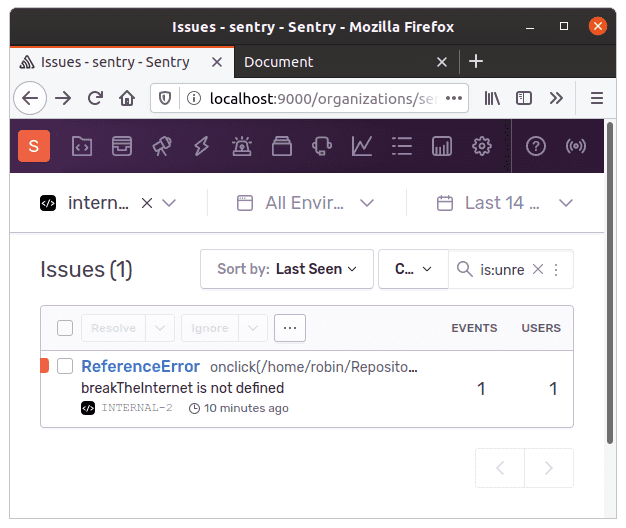Clear the selected internal project filter

tap(147, 203)
